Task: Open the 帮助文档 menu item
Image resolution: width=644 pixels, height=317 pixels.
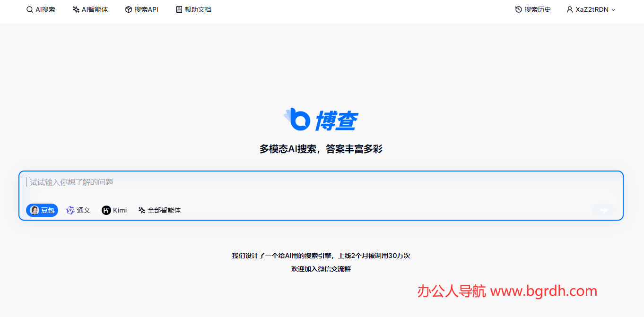Action: point(194,9)
